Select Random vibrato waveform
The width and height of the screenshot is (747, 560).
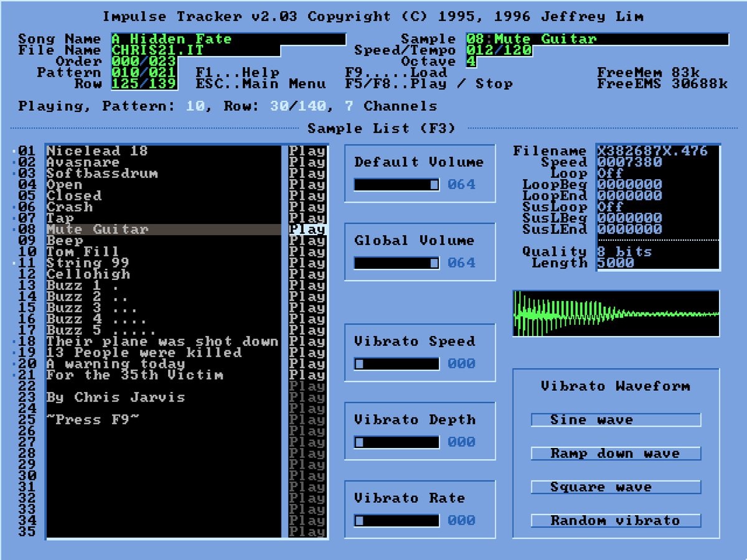(616, 521)
